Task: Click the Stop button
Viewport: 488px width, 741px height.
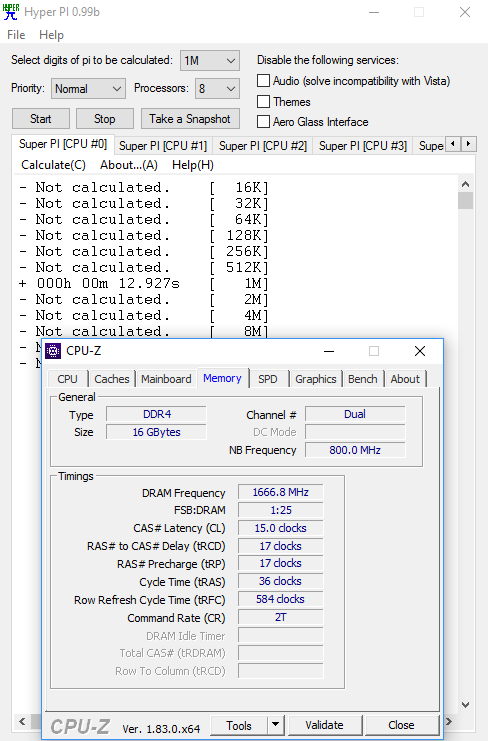Action: [x=104, y=119]
